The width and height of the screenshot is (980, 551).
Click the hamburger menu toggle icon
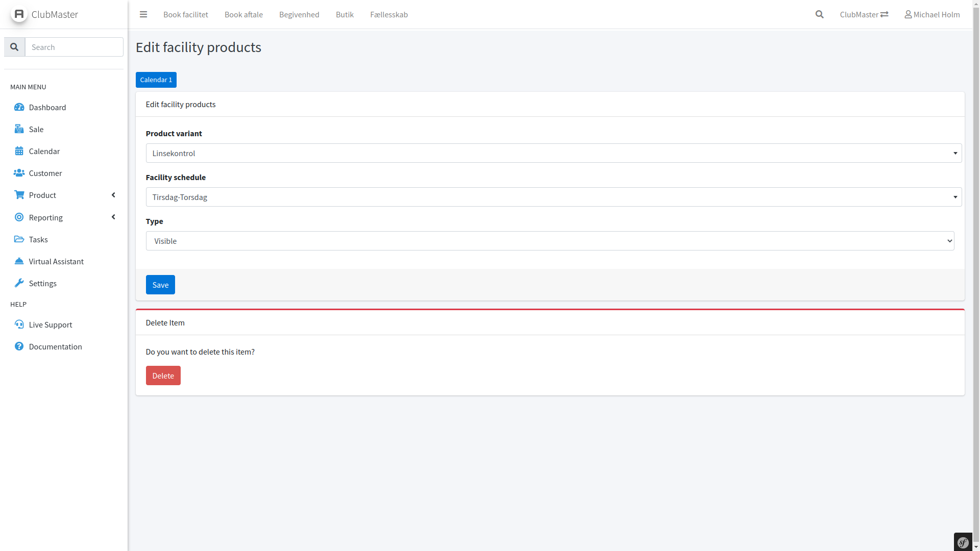click(x=143, y=14)
